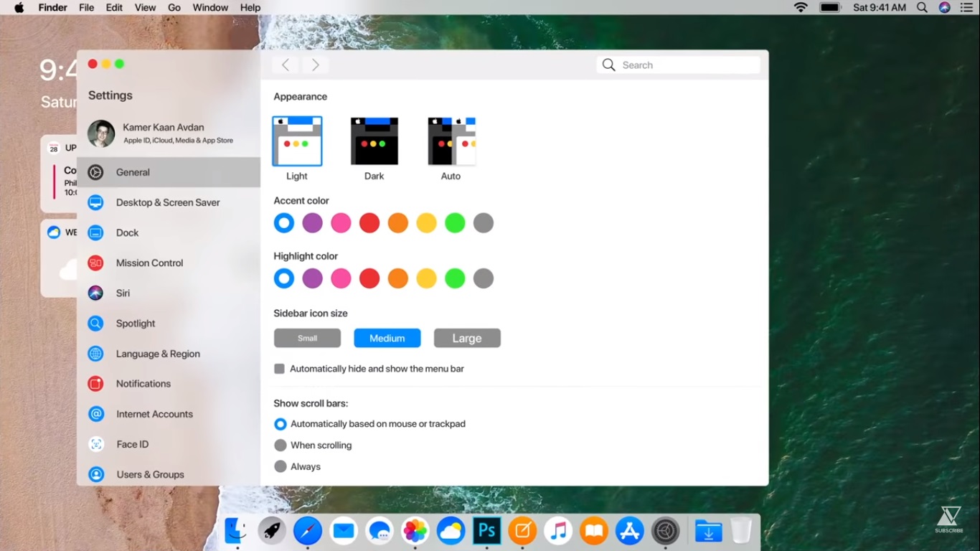Screen dimensions: 980x551
Task: Open the Downloads folder in Dock
Action: [x=708, y=531]
